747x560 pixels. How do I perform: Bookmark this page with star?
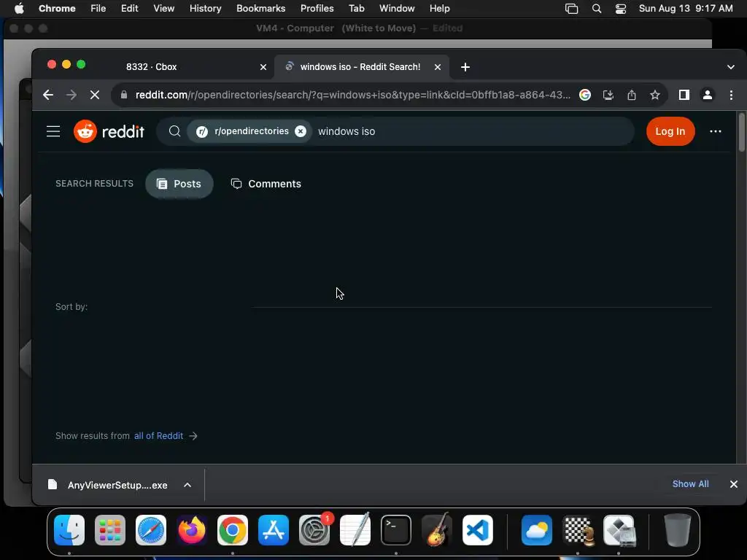pos(654,95)
